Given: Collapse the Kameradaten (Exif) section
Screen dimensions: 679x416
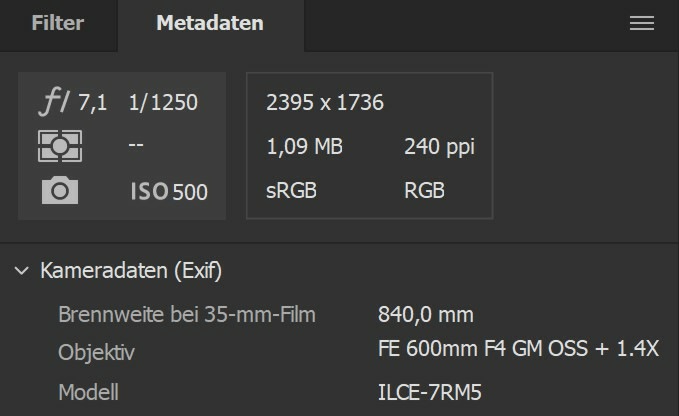Looking at the screenshot, I should [x=22, y=270].
